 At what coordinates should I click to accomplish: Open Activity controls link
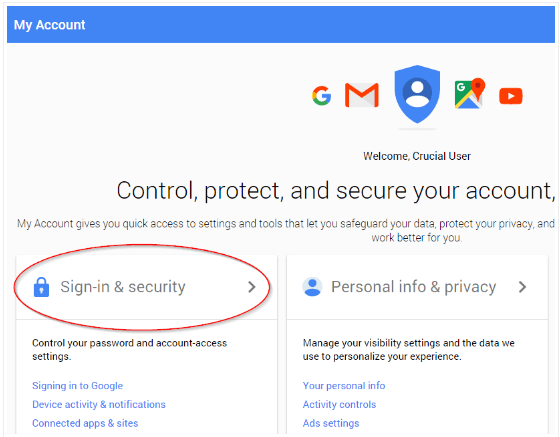(339, 404)
